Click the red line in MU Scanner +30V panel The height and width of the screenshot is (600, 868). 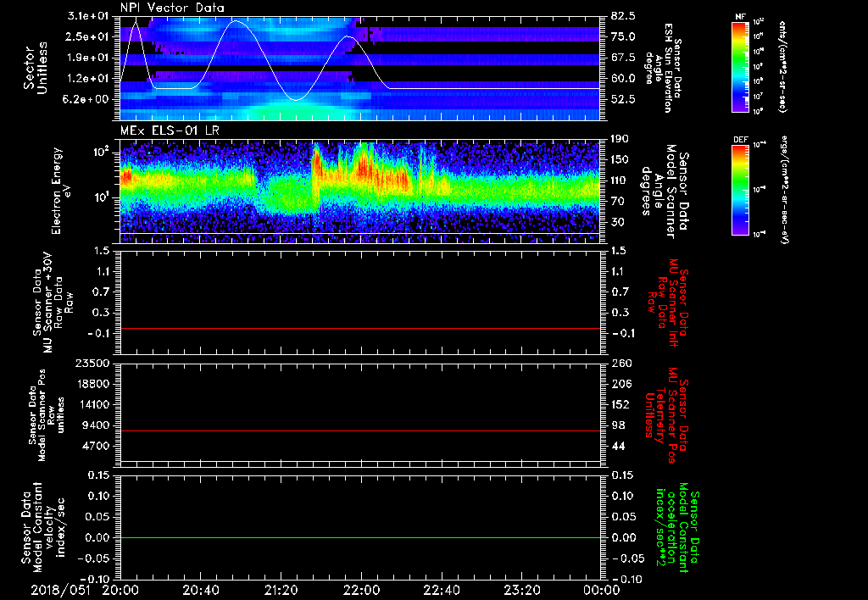click(360, 328)
